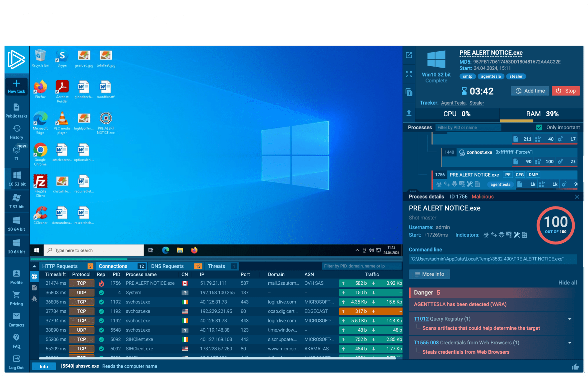Collapse the network panel with the up arrow
Image resolution: width=588 pixels, height=377 pixels.
[x=34, y=266]
